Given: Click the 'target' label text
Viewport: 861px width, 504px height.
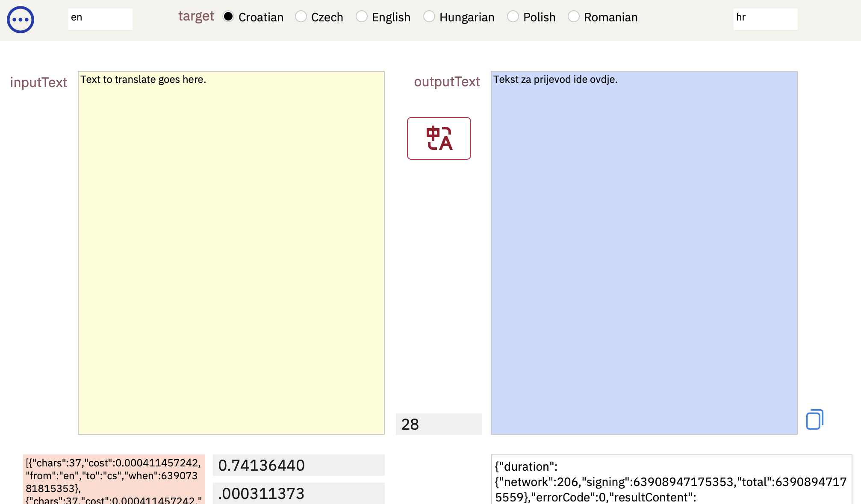Looking at the screenshot, I should [x=196, y=16].
